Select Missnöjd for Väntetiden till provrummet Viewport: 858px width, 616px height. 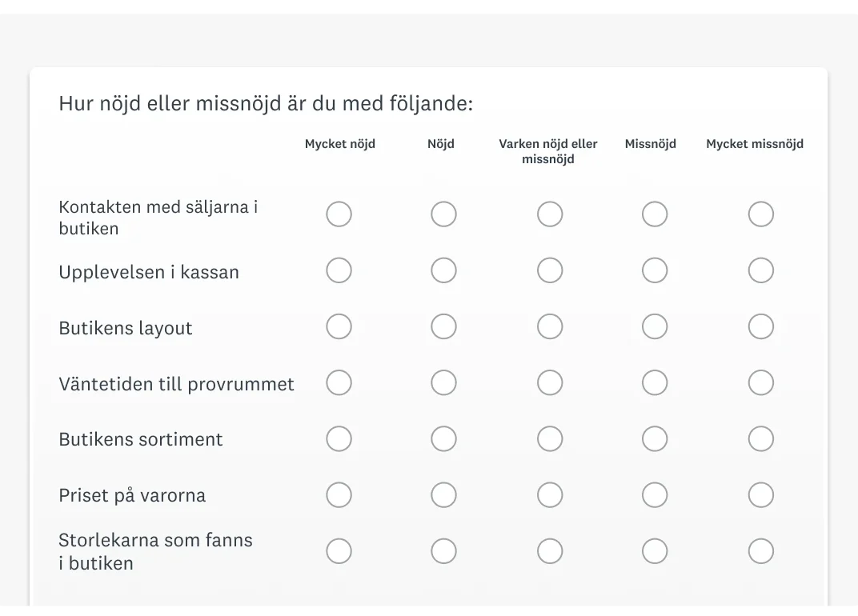pyautogui.click(x=655, y=382)
